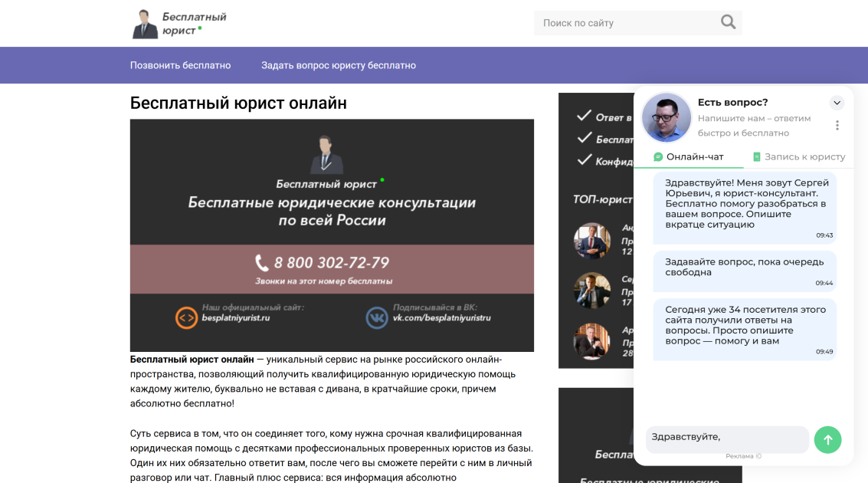Click the Есть вопрос? chat header title
868x483 pixels.
[733, 103]
